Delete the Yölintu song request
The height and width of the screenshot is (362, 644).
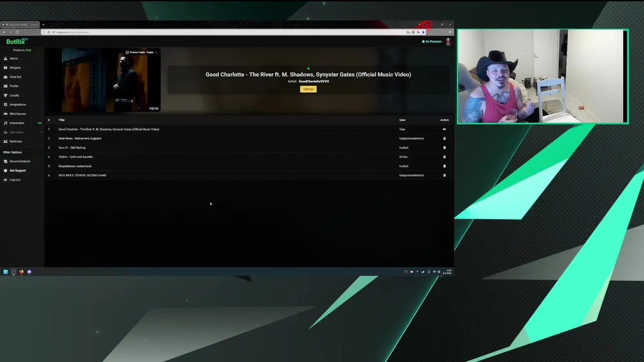[x=444, y=157]
